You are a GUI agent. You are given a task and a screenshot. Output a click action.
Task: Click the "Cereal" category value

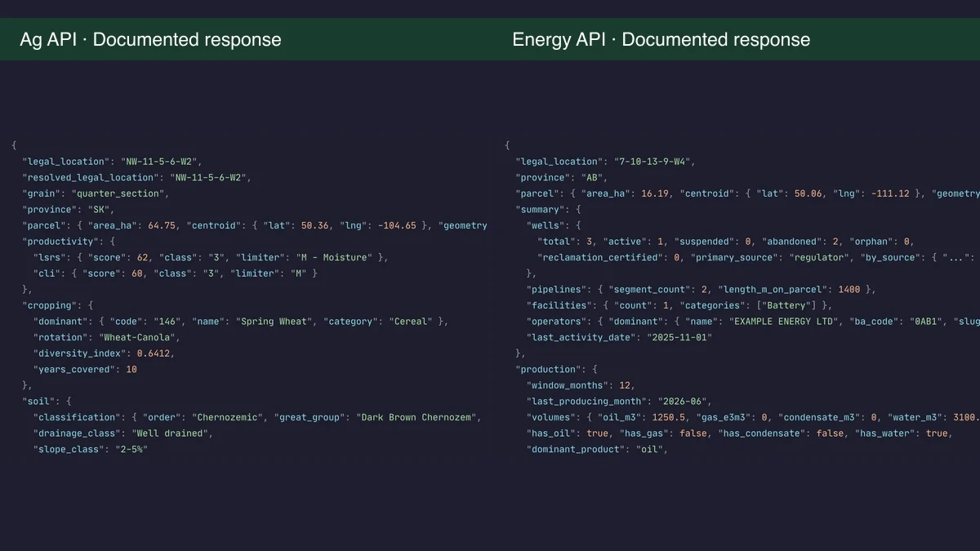tap(410, 322)
